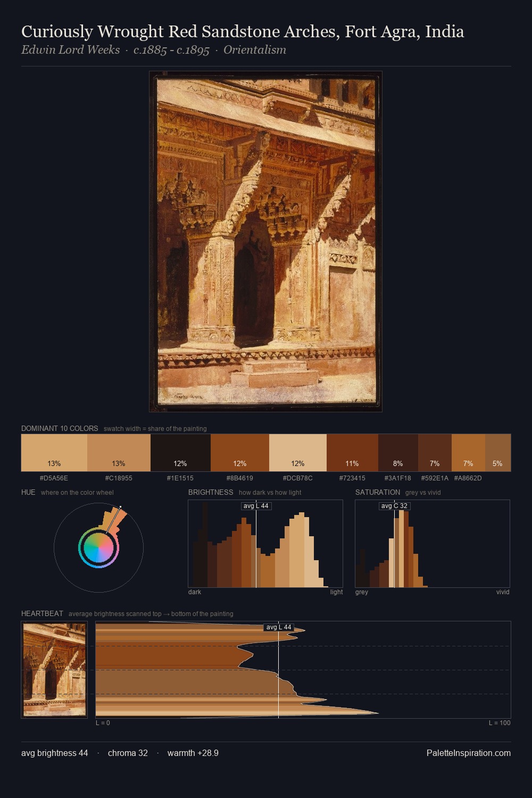Open the main sandstone arches painting image
The height and width of the screenshot is (798, 532).
click(x=265, y=242)
